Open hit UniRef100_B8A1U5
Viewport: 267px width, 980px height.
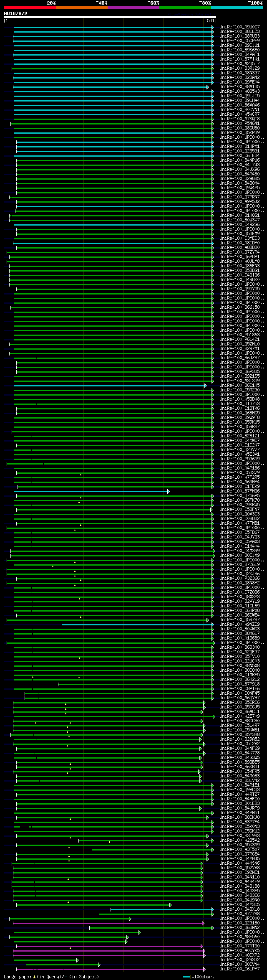tap(239, 87)
